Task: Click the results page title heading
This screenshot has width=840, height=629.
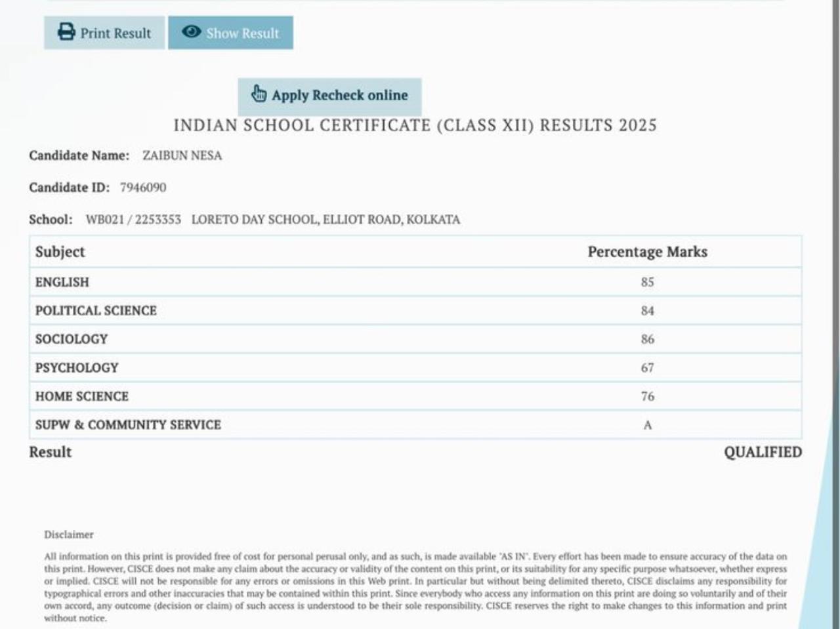Action: pos(415,125)
